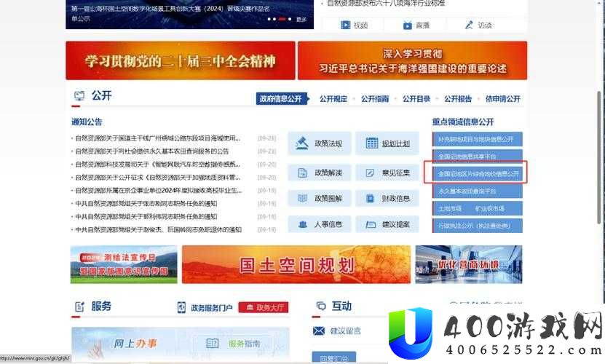Open notice on 张志刚同志职务任免的通知
This screenshot has width=605, height=364.
click(x=146, y=203)
